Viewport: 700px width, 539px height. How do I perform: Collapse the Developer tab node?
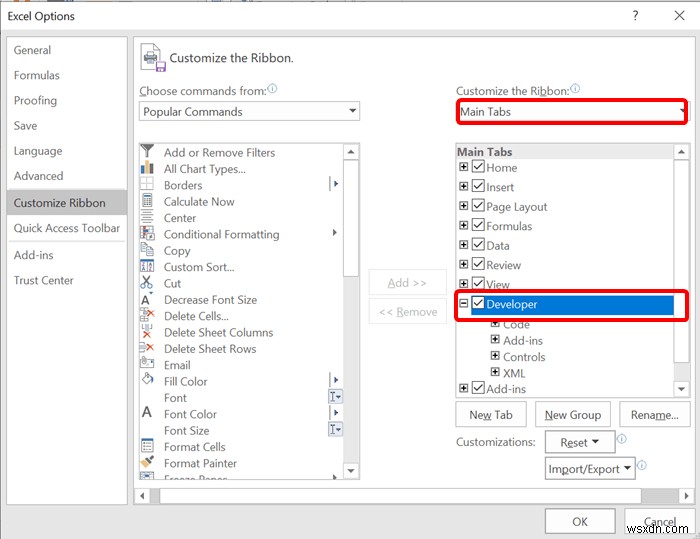[x=463, y=303]
